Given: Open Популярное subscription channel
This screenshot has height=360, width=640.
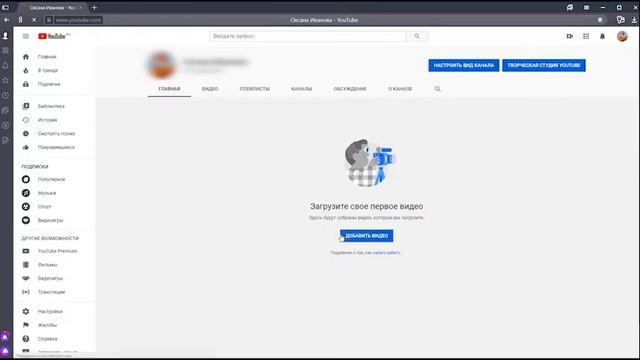Looking at the screenshot, I should click(x=55, y=179).
